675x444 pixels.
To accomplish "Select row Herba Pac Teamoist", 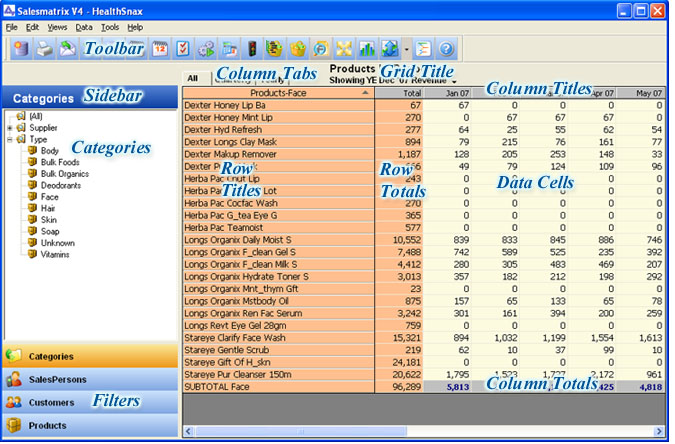I will pos(278,228).
